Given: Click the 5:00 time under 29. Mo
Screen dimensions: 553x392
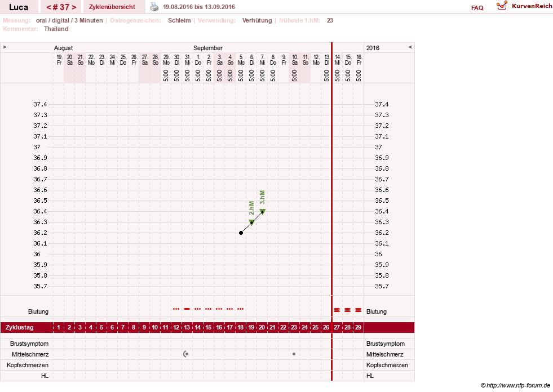Looking at the screenshot, I should [x=166, y=75].
